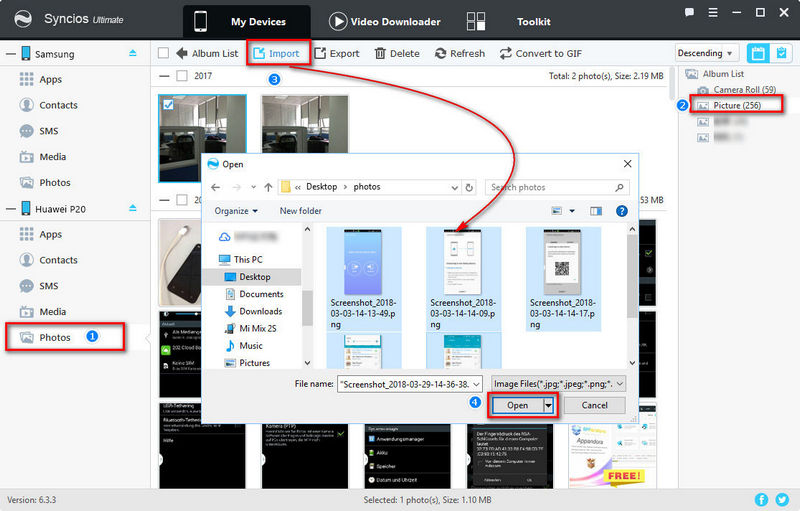Eject the Samsung device
This screenshot has height=511, width=800.
click(133, 53)
